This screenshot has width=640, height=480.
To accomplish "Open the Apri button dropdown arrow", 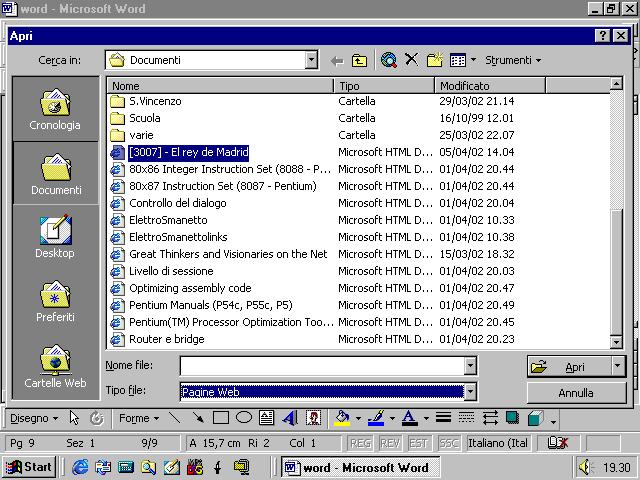I will coord(618,366).
